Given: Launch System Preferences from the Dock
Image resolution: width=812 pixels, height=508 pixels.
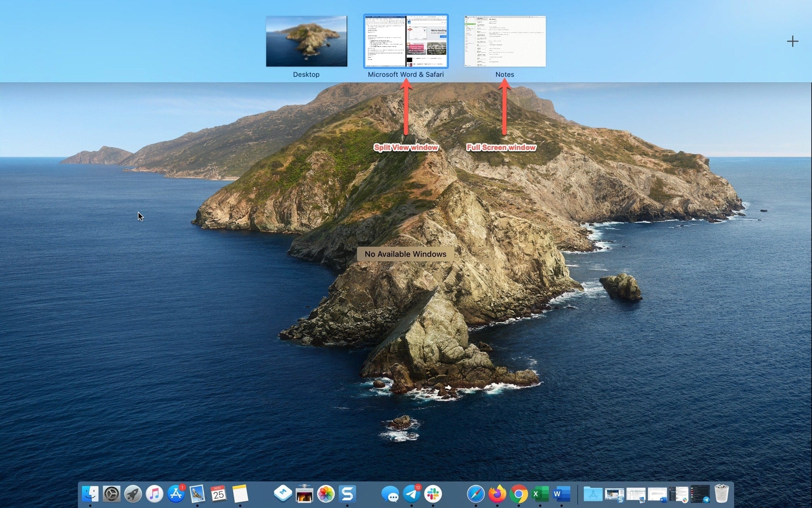Looking at the screenshot, I should [x=111, y=494].
